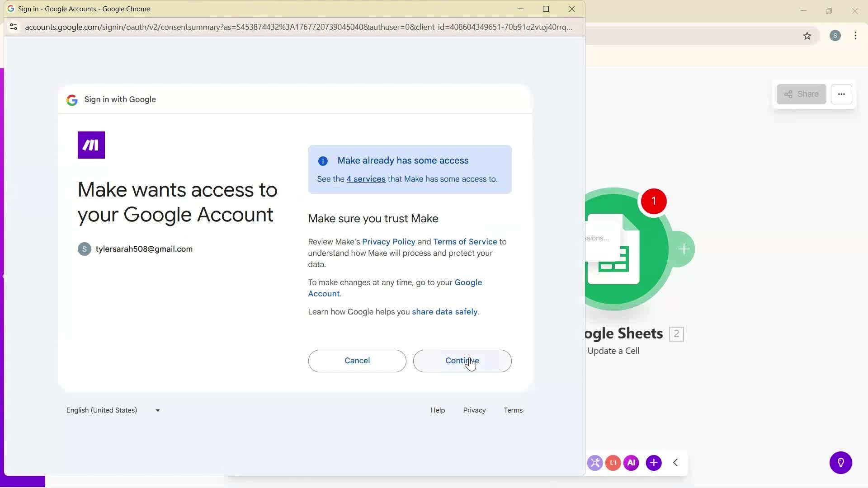Click the red code brackets icon

[x=613, y=463]
